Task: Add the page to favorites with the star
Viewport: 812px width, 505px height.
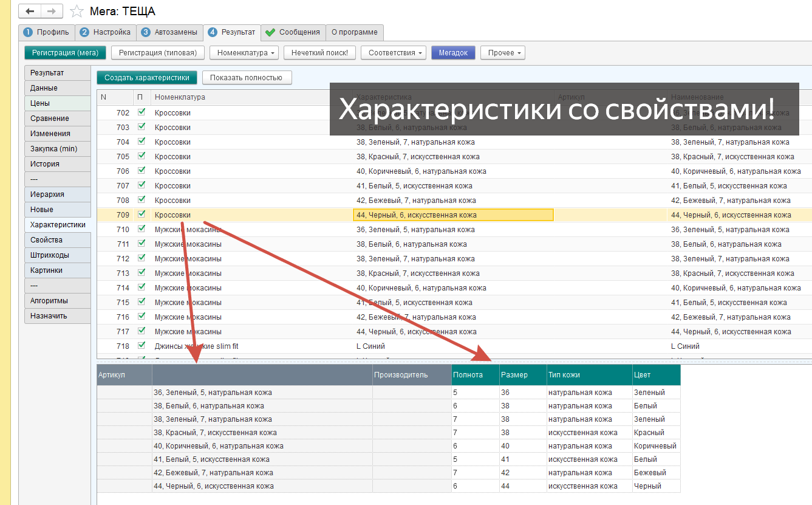Action: (77, 11)
